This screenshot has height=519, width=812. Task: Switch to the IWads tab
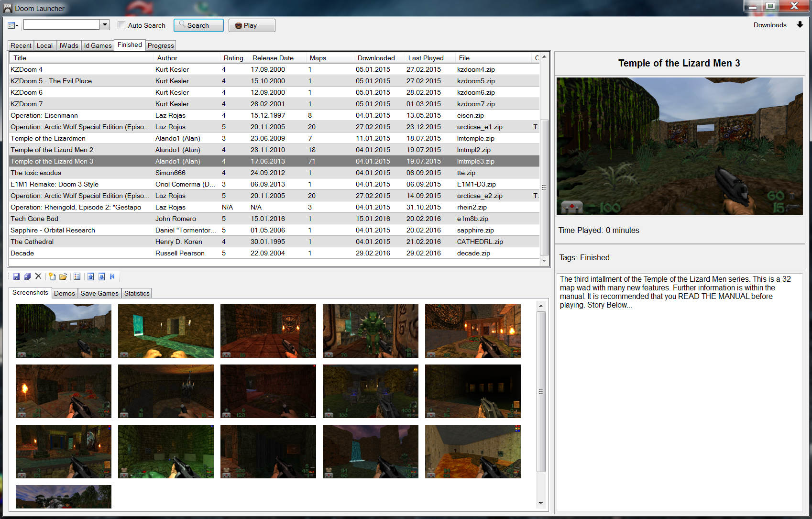pyautogui.click(x=69, y=45)
